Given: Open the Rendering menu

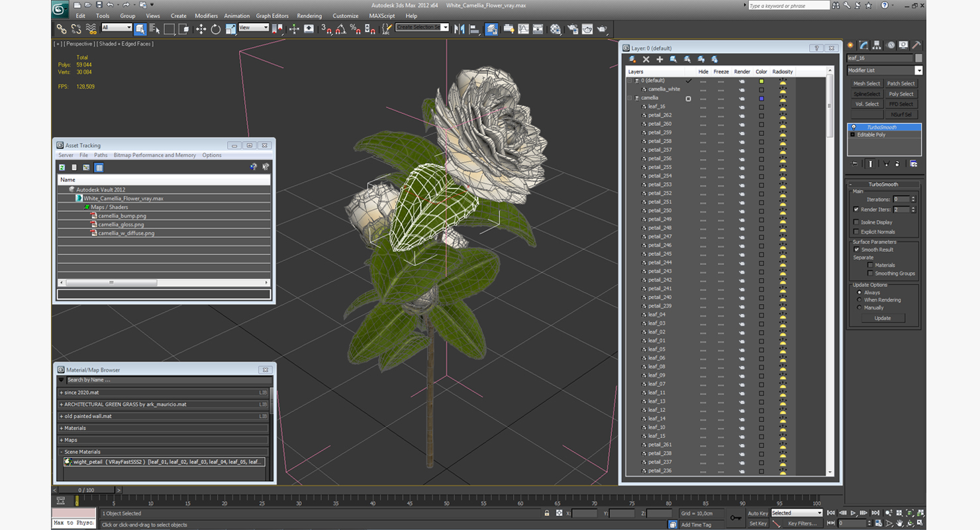Looking at the screenshot, I should pyautogui.click(x=309, y=16).
